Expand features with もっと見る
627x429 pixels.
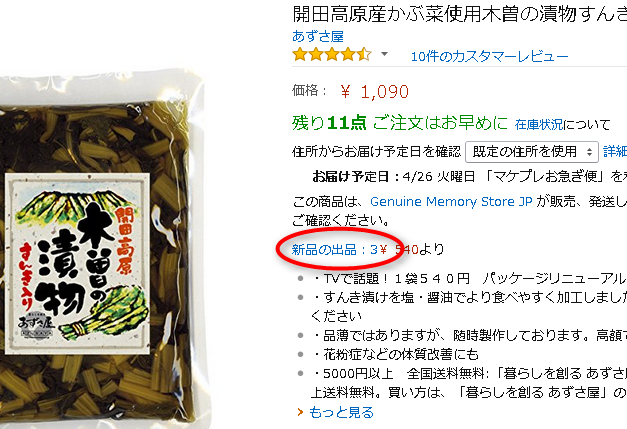pyautogui.click(x=341, y=412)
